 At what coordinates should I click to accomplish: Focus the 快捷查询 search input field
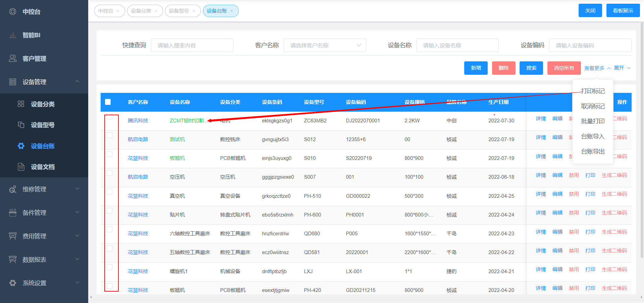pyautogui.click(x=192, y=45)
